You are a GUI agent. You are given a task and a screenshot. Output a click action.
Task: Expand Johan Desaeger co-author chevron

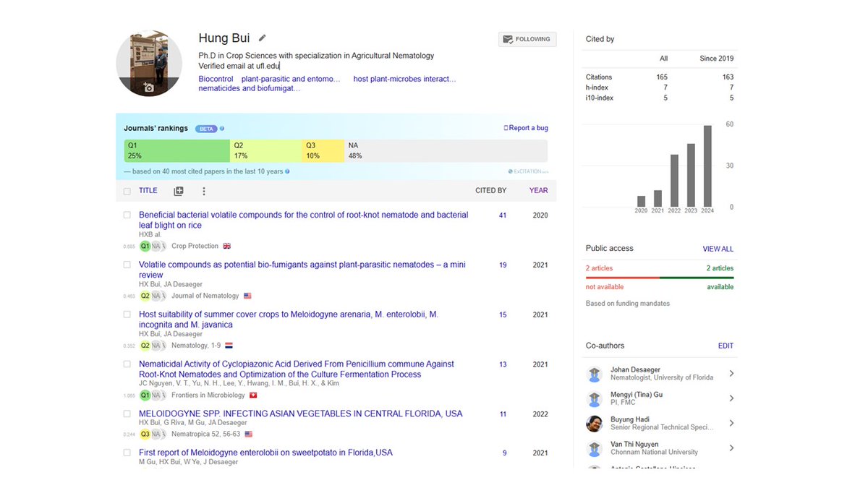(731, 374)
